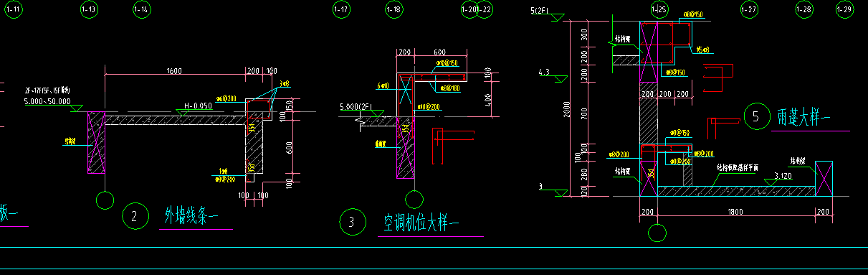Click the empty grid circle below detail 5
The width and height of the screenshot is (868, 275).
click(657, 233)
